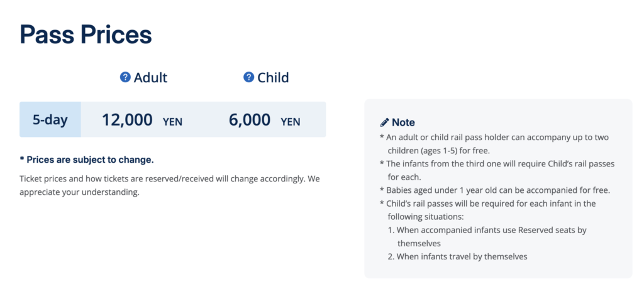The height and width of the screenshot is (299, 644).
Task: Click the question mark icon beside Child
Action: tap(249, 77)
